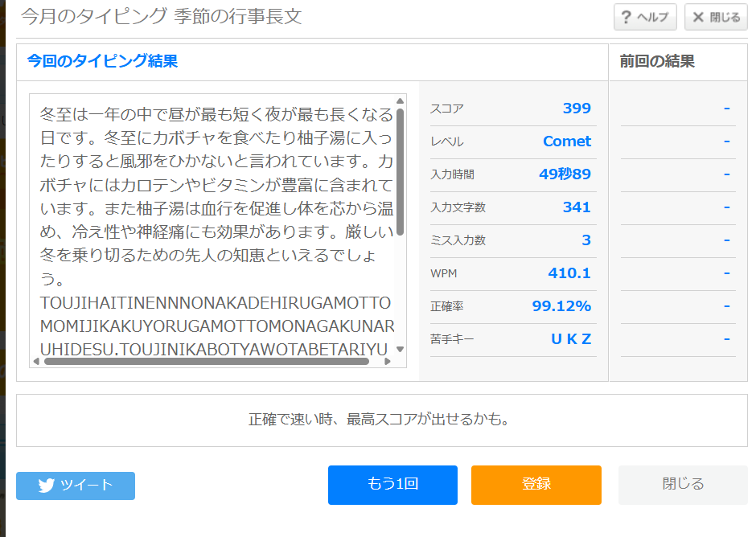Click the ミス入力数 label
The width and height of the screenshot is (756, 537).
click(x=458, y=240)
